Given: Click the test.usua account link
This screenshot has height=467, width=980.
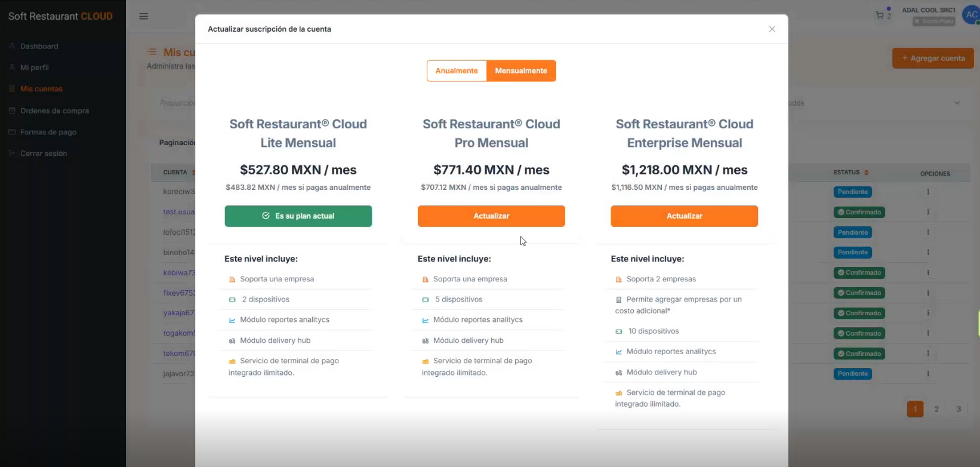Looking at the screenshot, I should point(179,212).
